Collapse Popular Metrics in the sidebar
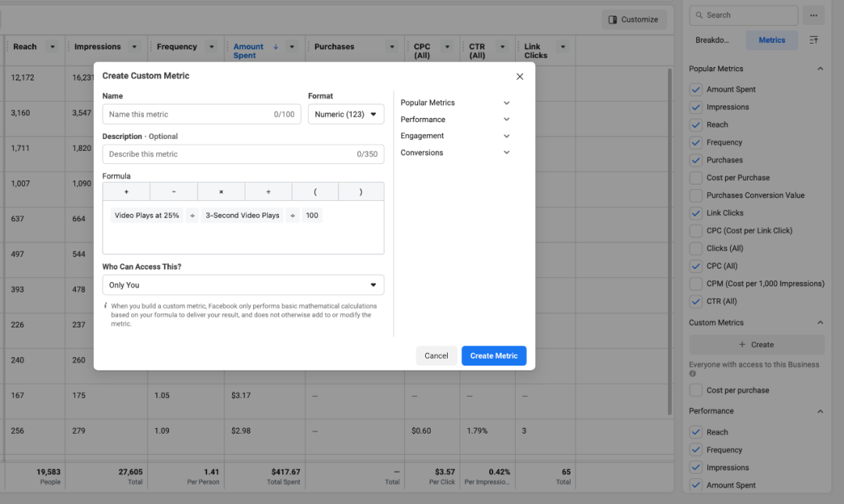Image resolution: width=844 pixels, height=504 pixels. [820, 69]
